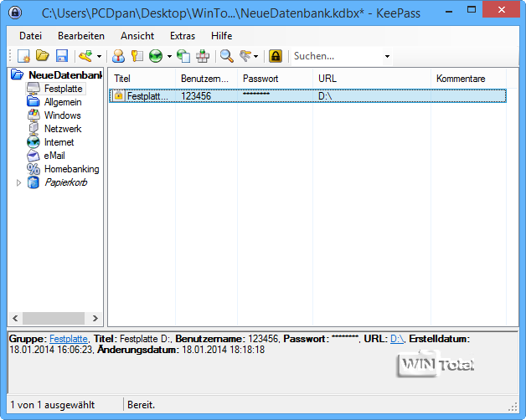This screenshot has width=526, height=420.
Task: Sort by URL column header
Action: (x=372, y=79)
